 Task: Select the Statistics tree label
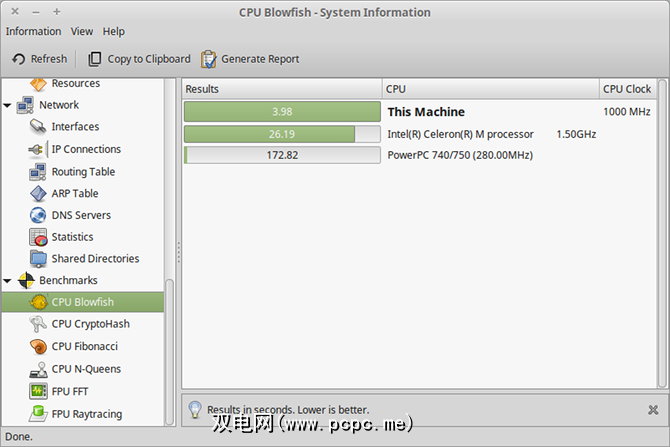click(x=72, y=237)
